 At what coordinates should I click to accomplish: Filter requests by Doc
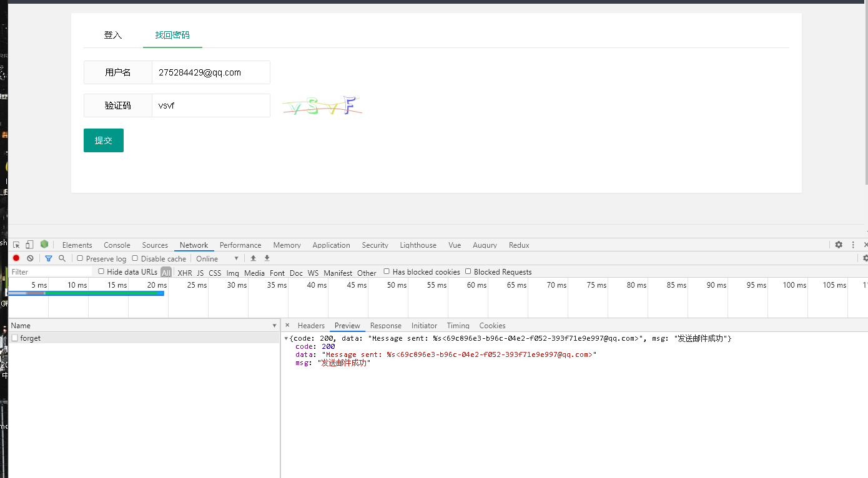(x=296, y=273)
